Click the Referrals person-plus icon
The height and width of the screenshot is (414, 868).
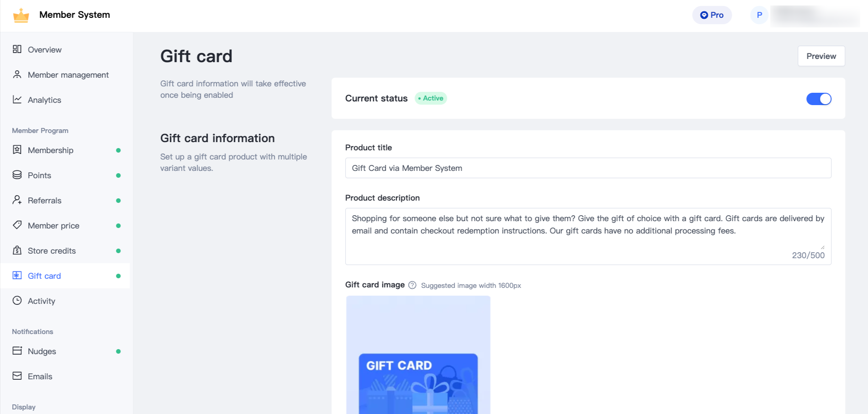(x=17, y=200)
